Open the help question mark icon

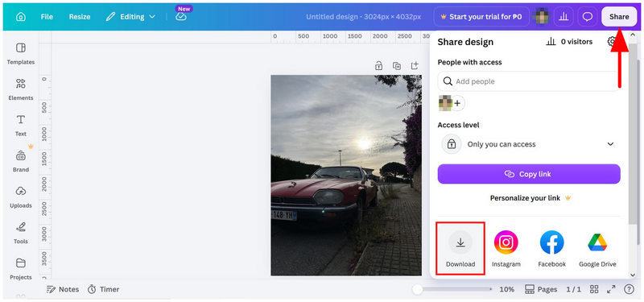tap(629, 289)
